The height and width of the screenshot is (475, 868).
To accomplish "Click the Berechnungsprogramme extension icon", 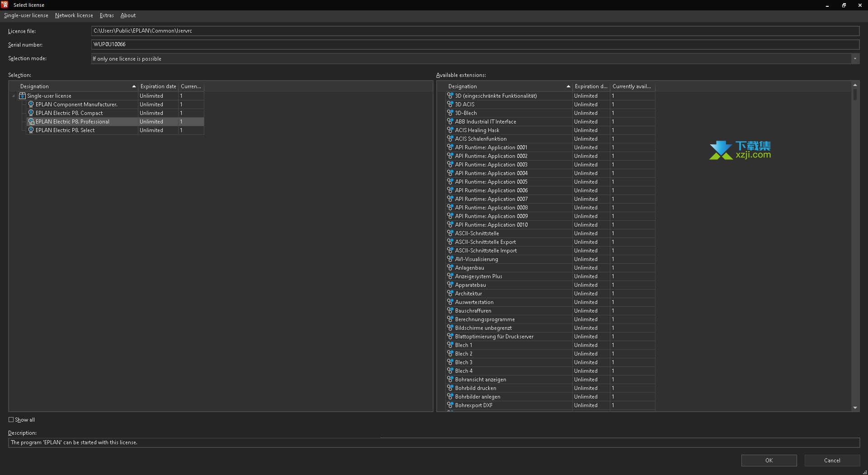I will (450, 319).
